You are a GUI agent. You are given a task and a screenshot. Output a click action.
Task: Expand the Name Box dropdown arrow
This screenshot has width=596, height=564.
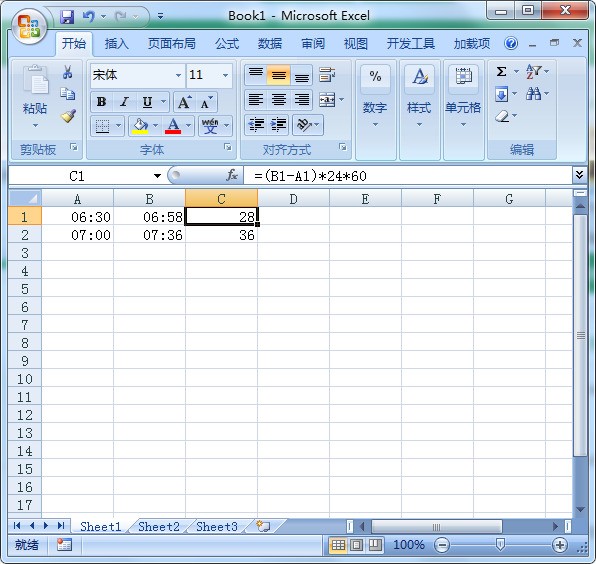tap(157, 176)
